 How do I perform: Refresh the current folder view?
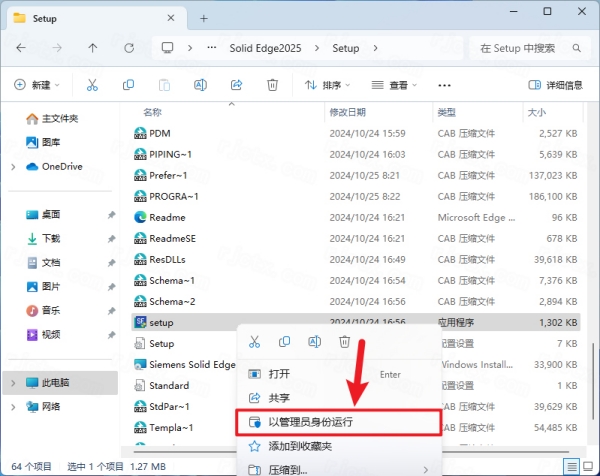[x=126, y=47]
